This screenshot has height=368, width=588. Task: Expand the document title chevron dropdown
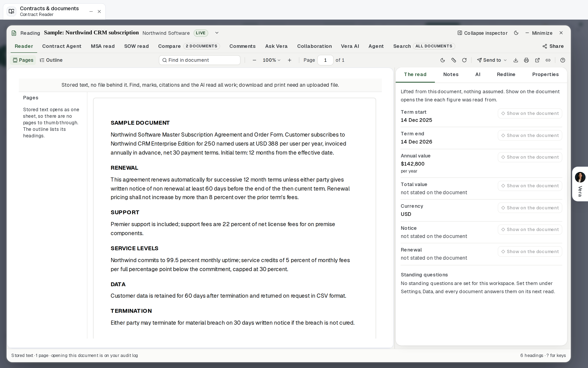[217, 33]
